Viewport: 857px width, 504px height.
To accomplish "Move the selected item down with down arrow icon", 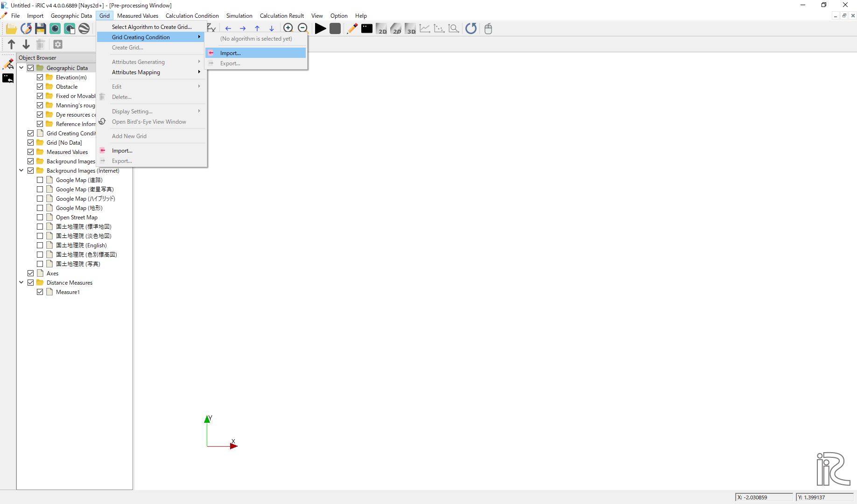I will click(x=26, y=44).
